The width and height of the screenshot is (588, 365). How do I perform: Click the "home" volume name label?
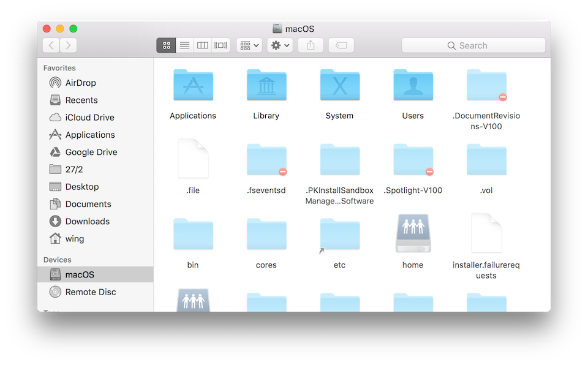tap(412, 265)
